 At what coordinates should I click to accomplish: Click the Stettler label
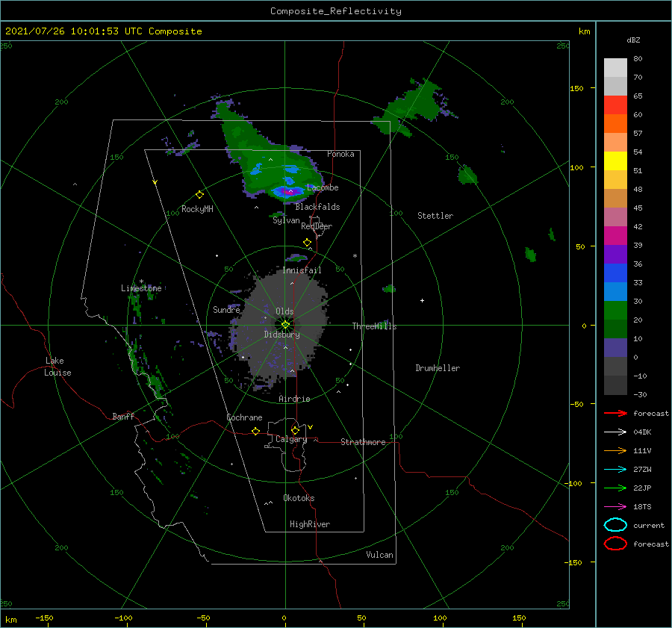coord(435,216)
